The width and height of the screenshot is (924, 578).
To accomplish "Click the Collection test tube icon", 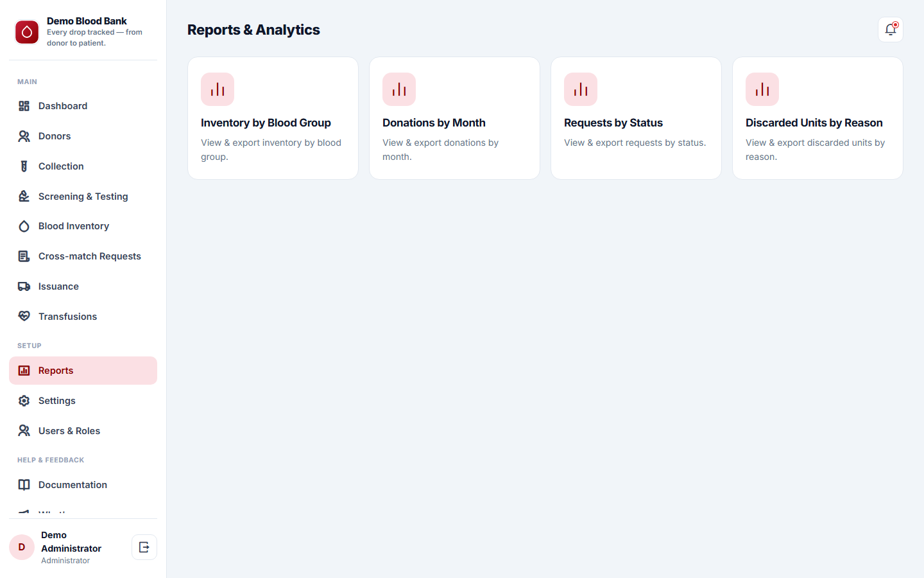I will point(24,166).
